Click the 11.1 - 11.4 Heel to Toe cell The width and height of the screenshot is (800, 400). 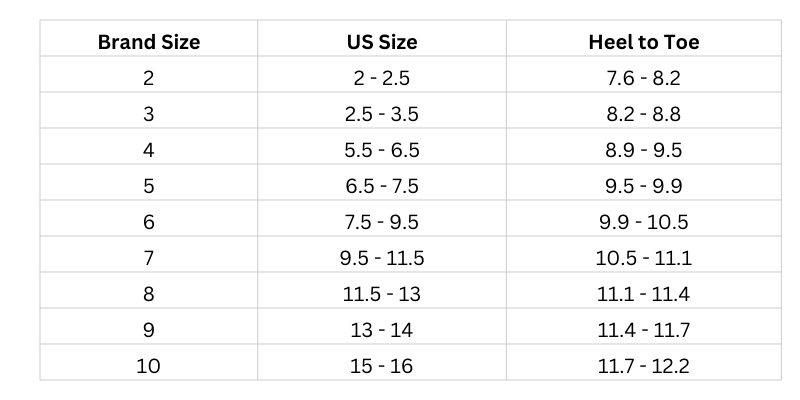click(x=643, y=290)
